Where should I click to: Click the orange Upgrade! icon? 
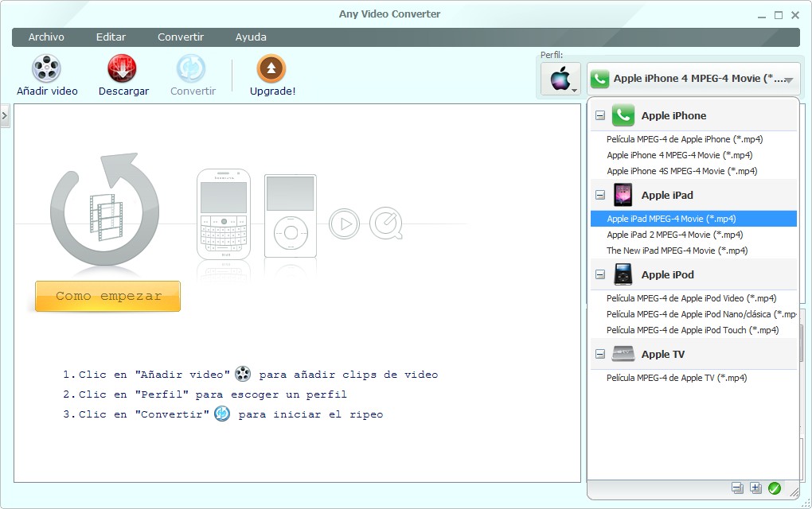(271, 69)
